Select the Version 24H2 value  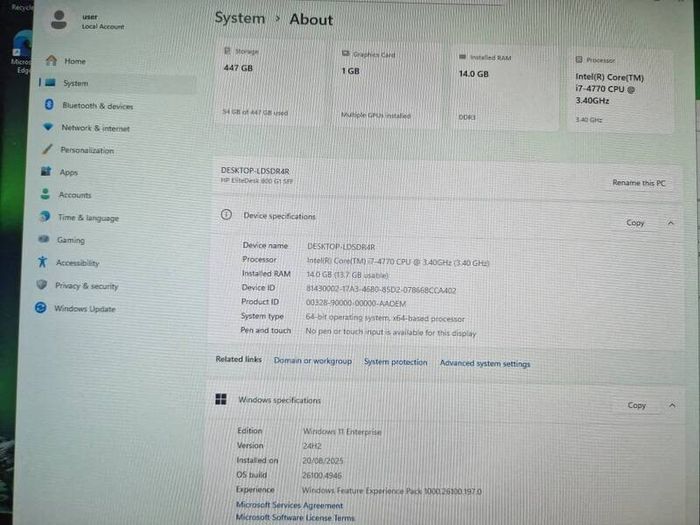click(312, 446)
